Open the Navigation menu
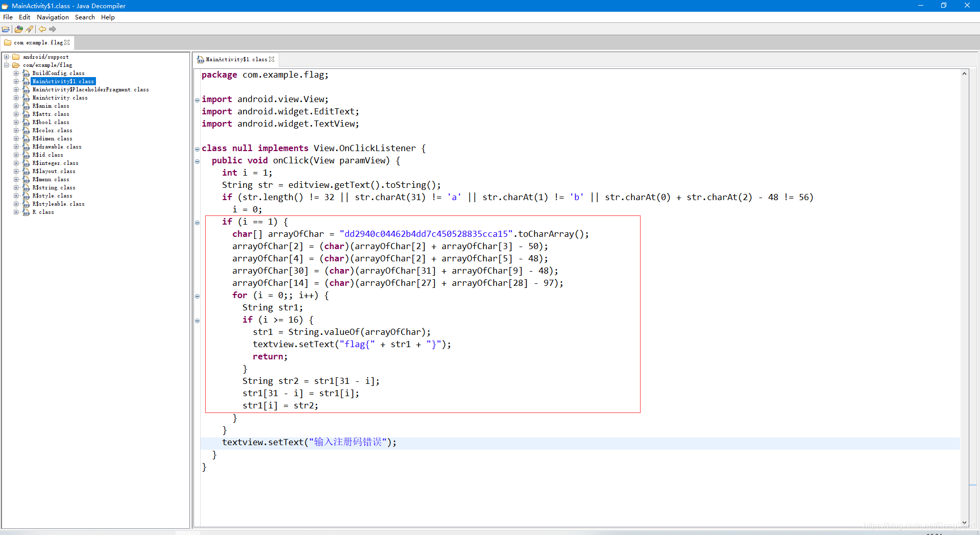This screenshot has width=980, height=535. pos(53,17)
